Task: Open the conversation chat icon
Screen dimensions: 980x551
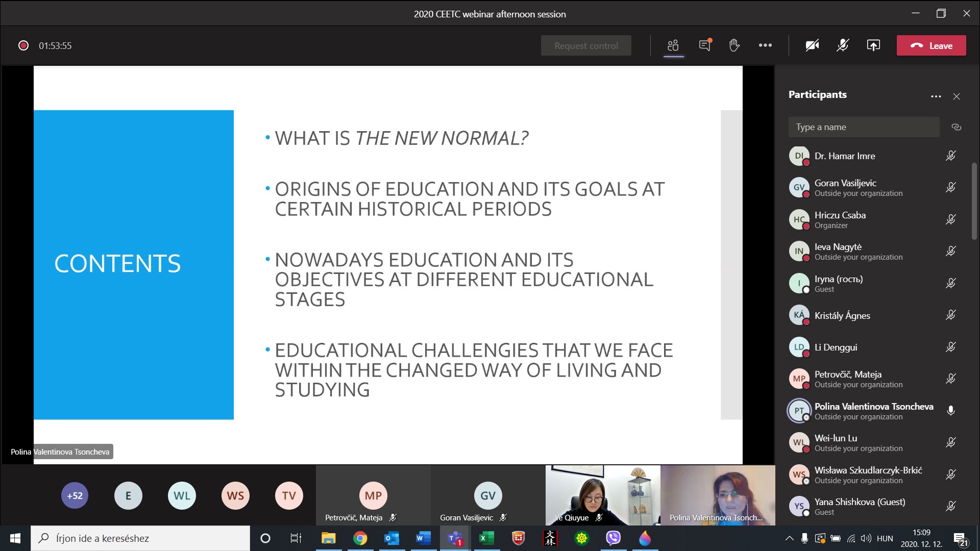Action: pos(705,45)
